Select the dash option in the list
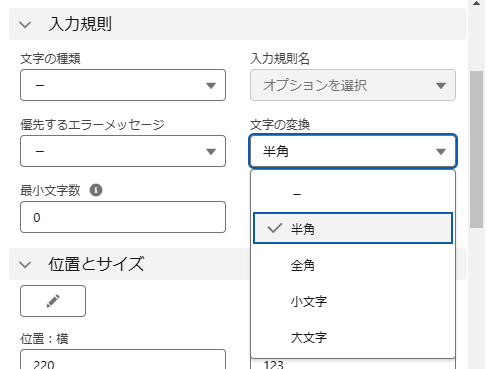 pyautogui.click(x=353, y=194)
